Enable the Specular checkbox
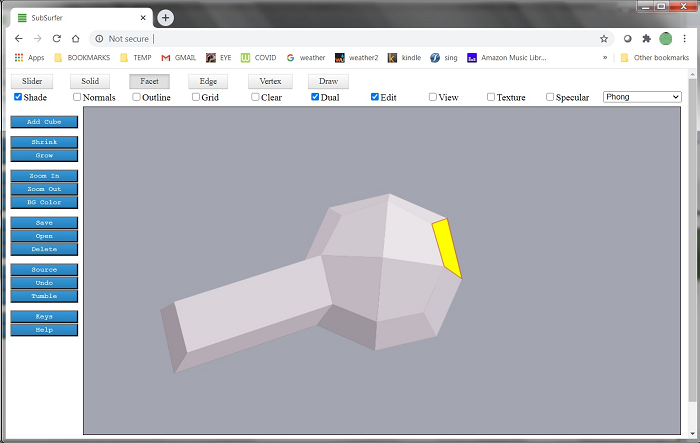This screenshot has width=700, height=443. (x=550, y=97)
